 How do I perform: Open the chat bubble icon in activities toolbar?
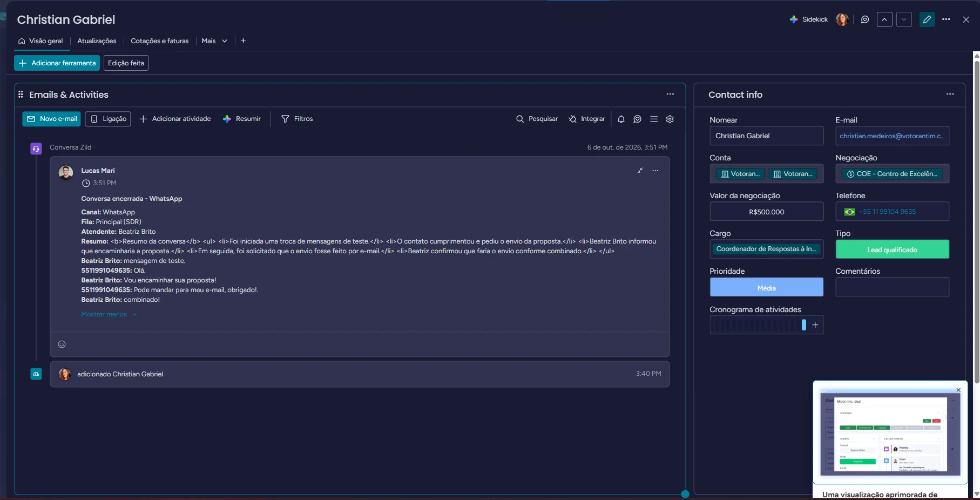pyautogui.click(x=637, y=119)
